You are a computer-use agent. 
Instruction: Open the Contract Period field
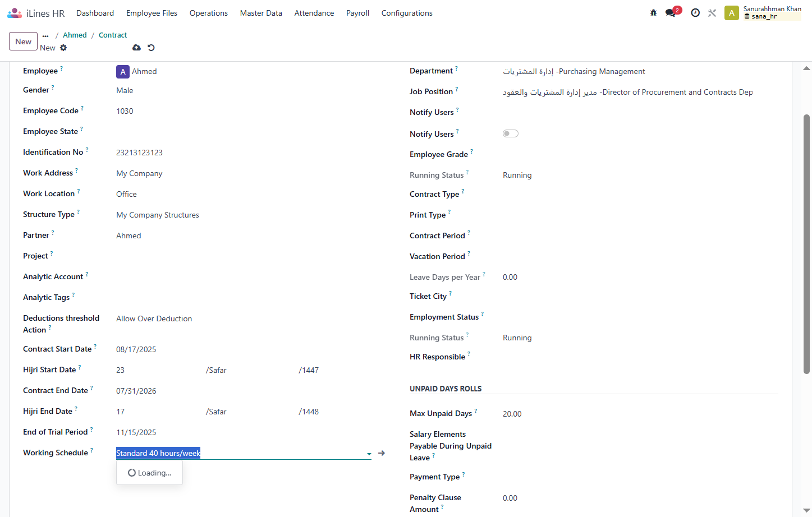pos(640,236)
